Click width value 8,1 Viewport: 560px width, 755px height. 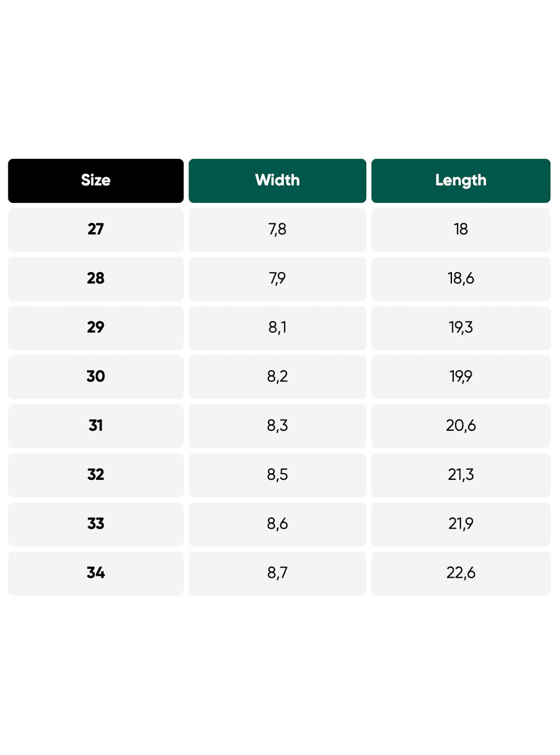pos(277,328)
